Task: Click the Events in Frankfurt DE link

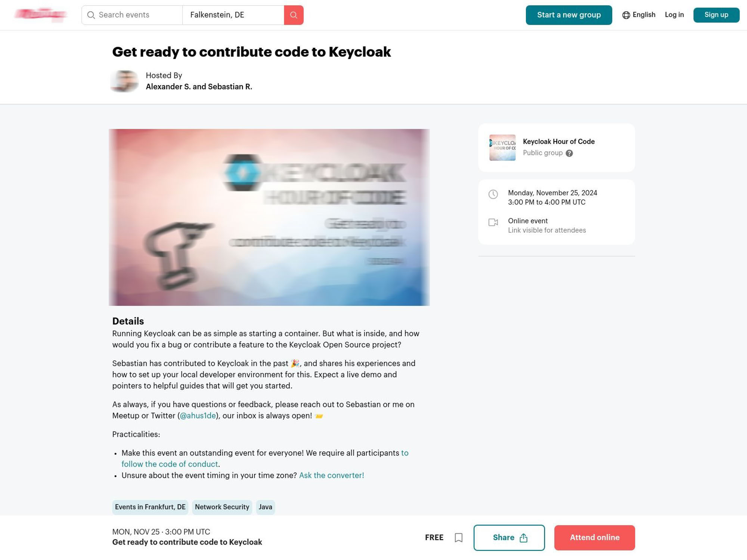Action: (x=150, y=507)
